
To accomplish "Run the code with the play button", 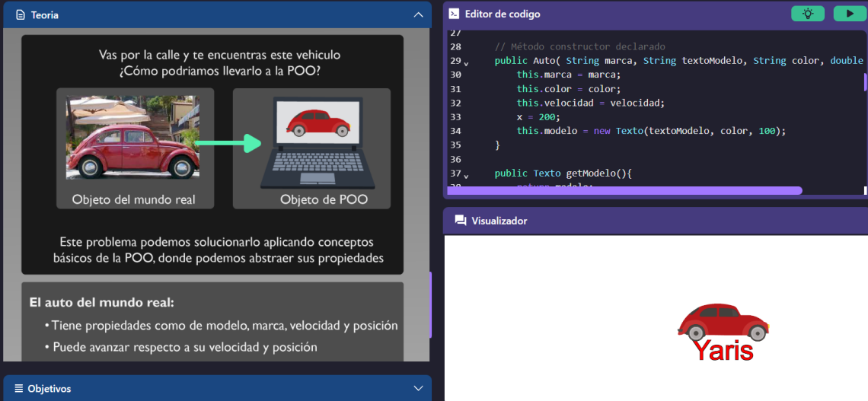I will pos(849,14).
